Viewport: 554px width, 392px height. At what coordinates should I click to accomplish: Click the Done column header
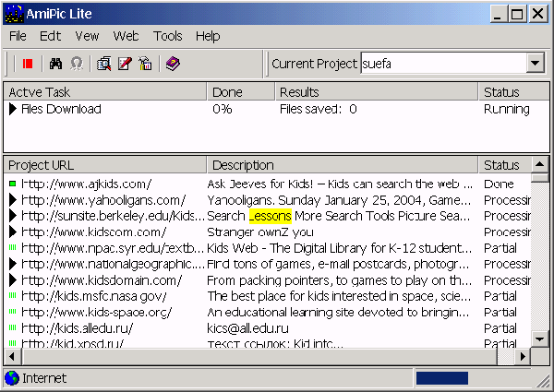tap(241, 92)
